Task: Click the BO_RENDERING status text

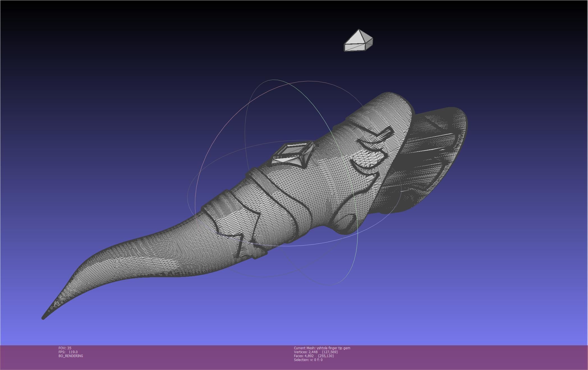Action: pos(71,356)
